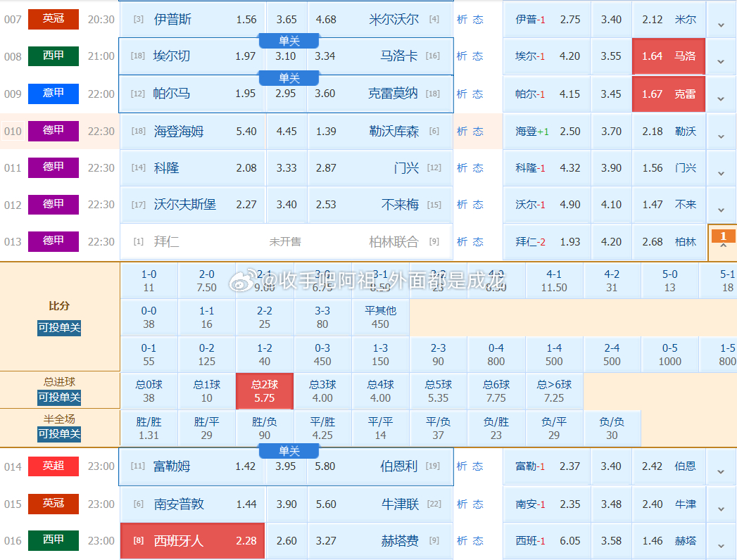Click the 析 link for 南安普敦 match
Screen dimensions: 737x560
click(461, 504)
